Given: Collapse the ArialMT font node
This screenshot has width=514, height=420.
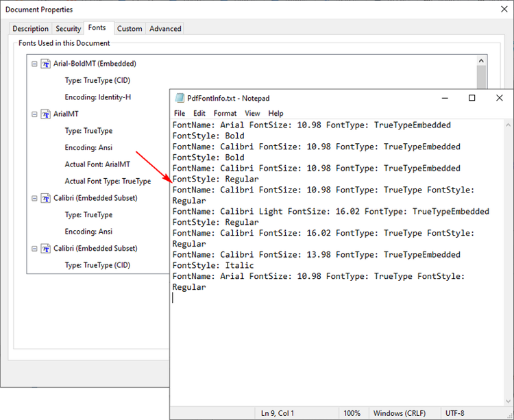Looking at the screenshot, I should [34, 114].
